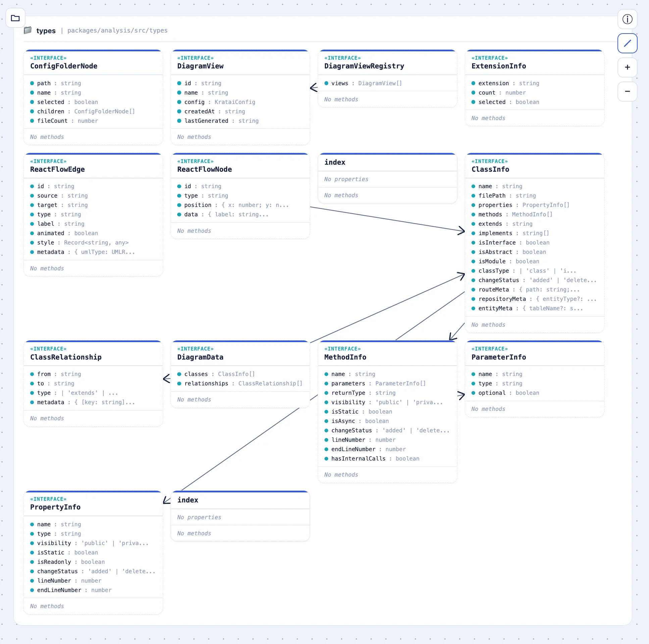Click hasInternalCalls : boolean in MethodInfo

point(371,458)
